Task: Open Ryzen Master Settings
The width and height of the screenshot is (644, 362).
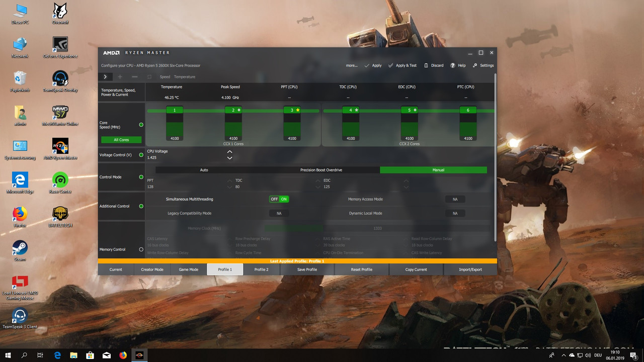Action: [483, 65]
